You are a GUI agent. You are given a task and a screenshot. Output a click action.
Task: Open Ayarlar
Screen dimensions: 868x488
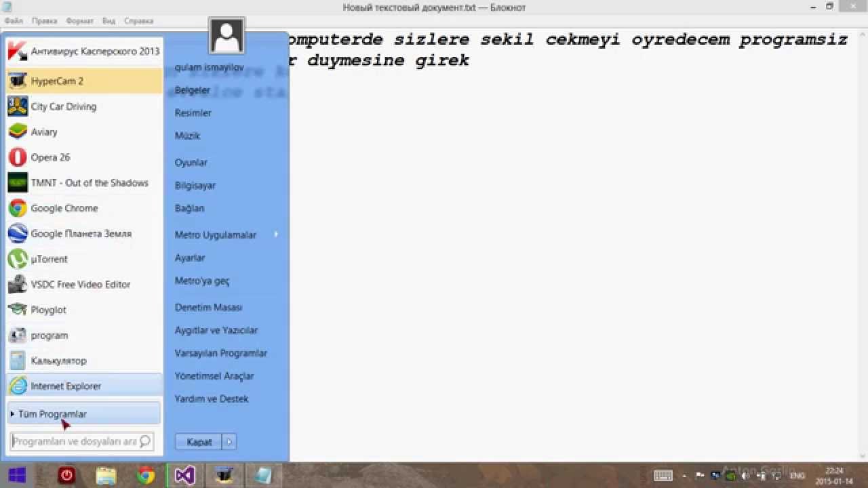click(190, 258)
